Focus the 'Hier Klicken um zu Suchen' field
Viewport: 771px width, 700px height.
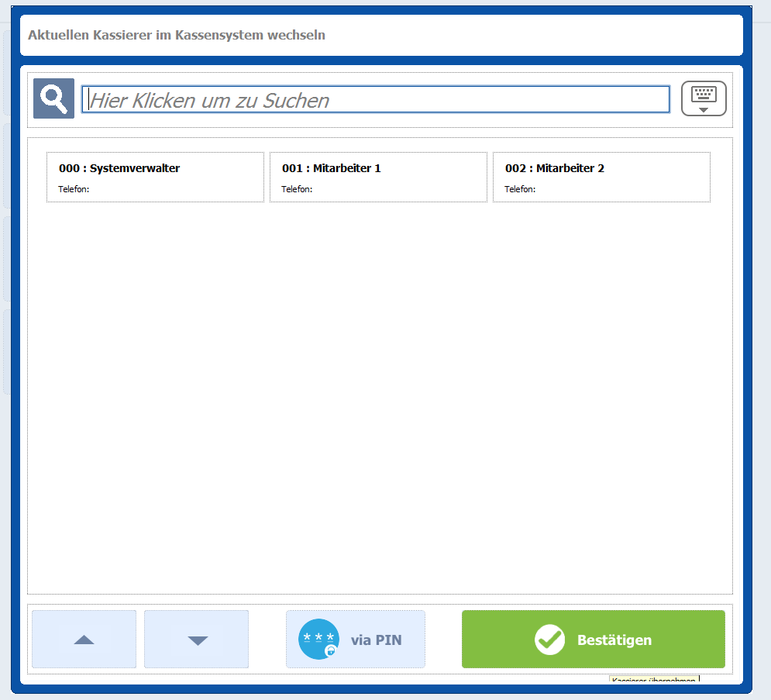[x=376, y=100]
